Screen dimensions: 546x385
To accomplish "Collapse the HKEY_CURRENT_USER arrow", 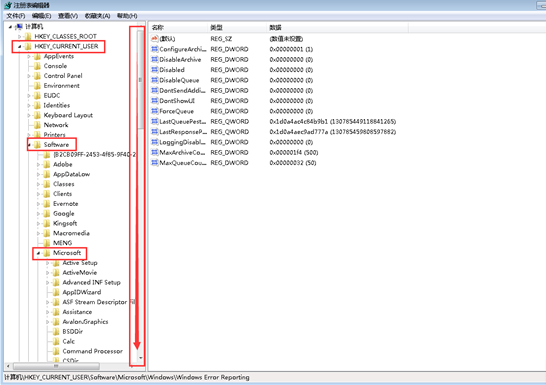I will [20, 46].
